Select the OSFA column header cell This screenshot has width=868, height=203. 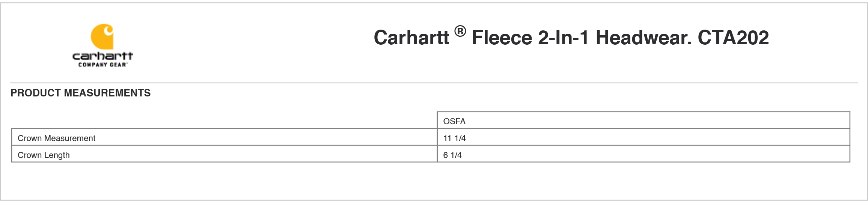coord(643,120)
